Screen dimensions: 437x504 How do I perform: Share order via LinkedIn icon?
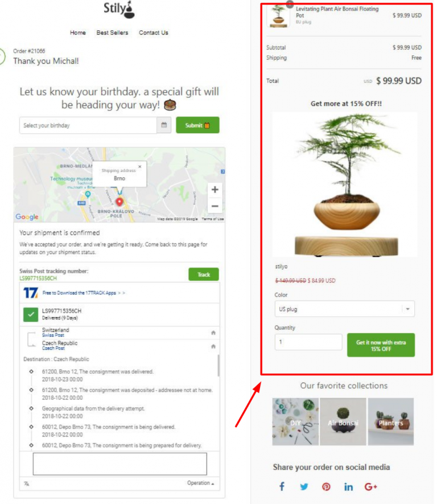348,487
